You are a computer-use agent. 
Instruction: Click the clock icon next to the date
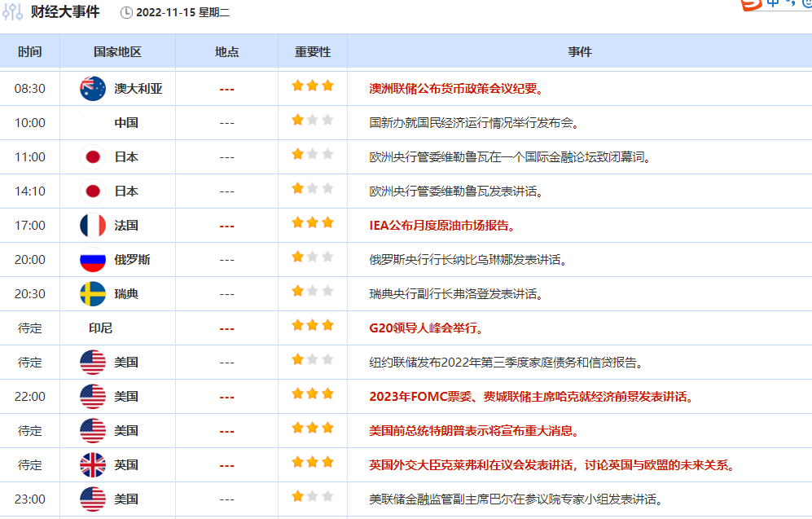coord(126,12)
